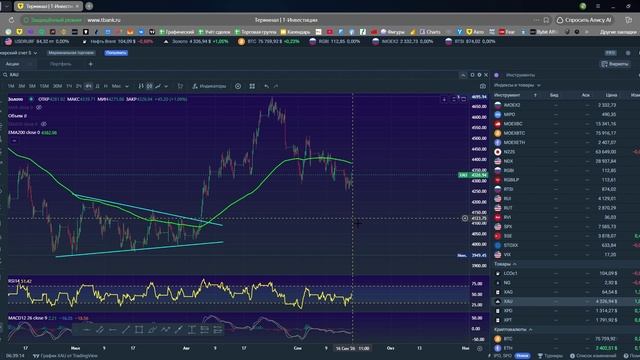
Task: Choose the line chart type icon
Action: tap(158, 86)
